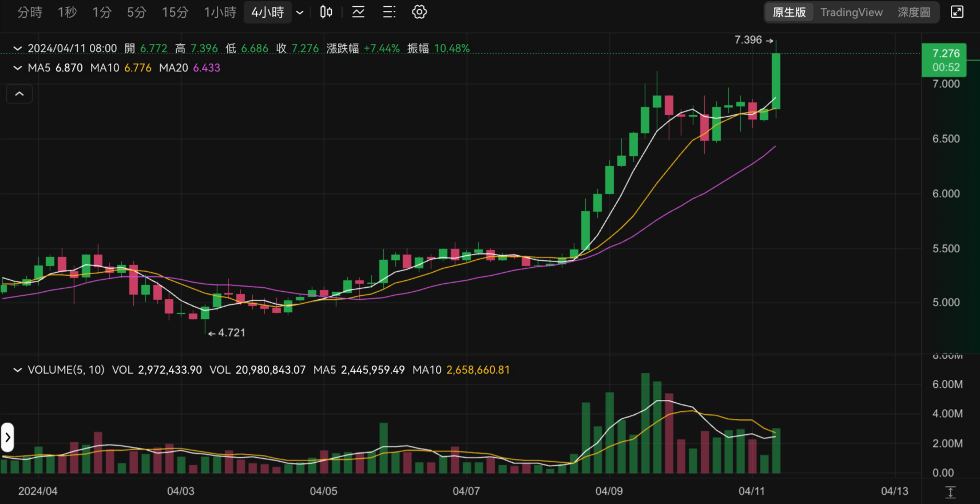Click the 振幅 10.48% value
This screenshot has width=980, height=504.
[439, 49]
